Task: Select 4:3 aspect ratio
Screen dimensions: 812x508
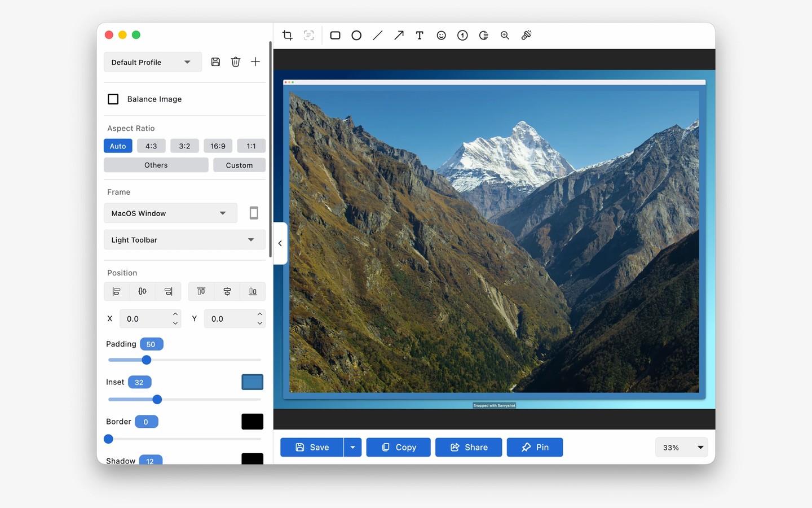Action: (x=151, y=146)
